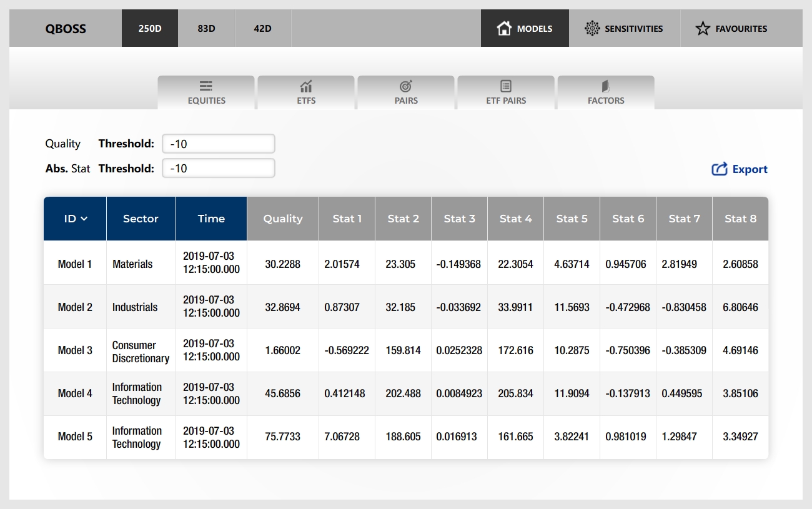This screenshot has width=812, height=509.
Task: Click the Time column header
Action: pyautogui.click(x=211, y=219)
